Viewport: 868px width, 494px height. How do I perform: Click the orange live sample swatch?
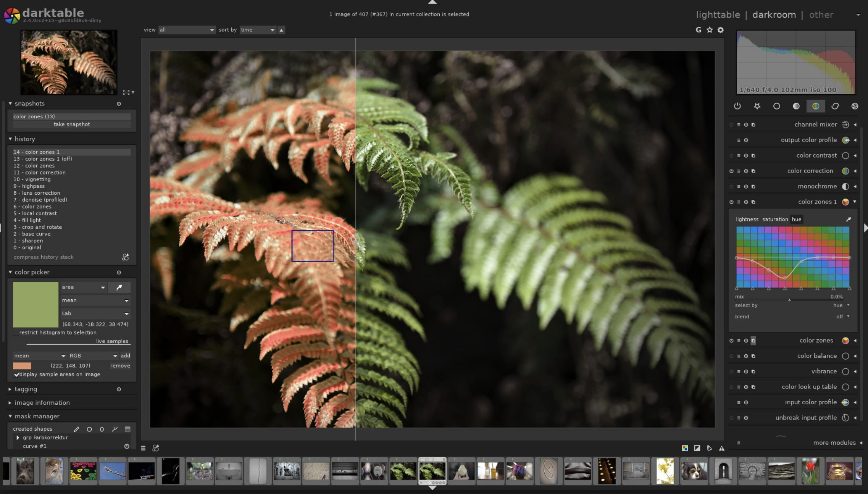pyautogui.click(x=22, y=366)
